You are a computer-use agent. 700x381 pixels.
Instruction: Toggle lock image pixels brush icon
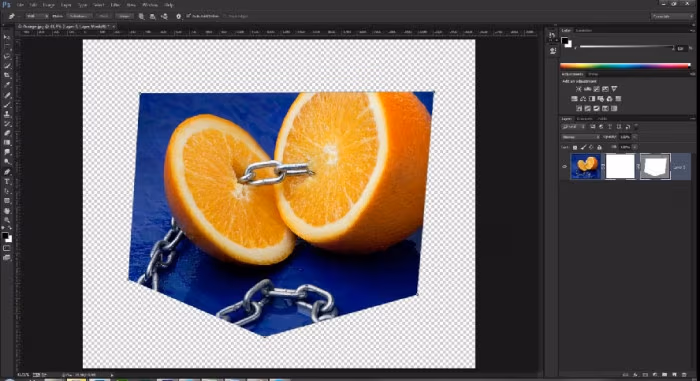tap(583, 147)
